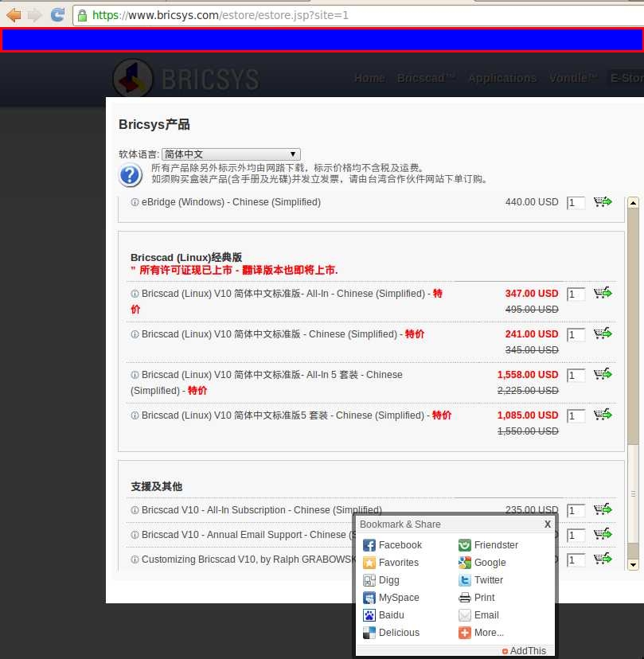644x659 pixels.
Task: Click the Home navigation item
Action: point(369,78)
